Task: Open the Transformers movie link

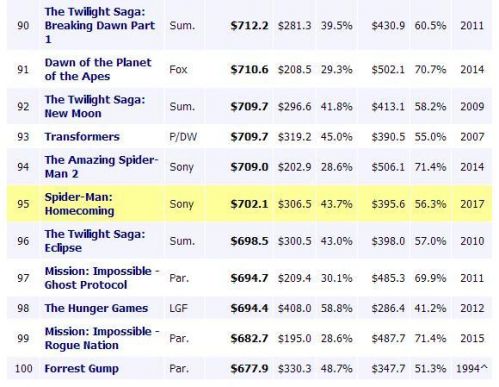Action: pos(82,137)
